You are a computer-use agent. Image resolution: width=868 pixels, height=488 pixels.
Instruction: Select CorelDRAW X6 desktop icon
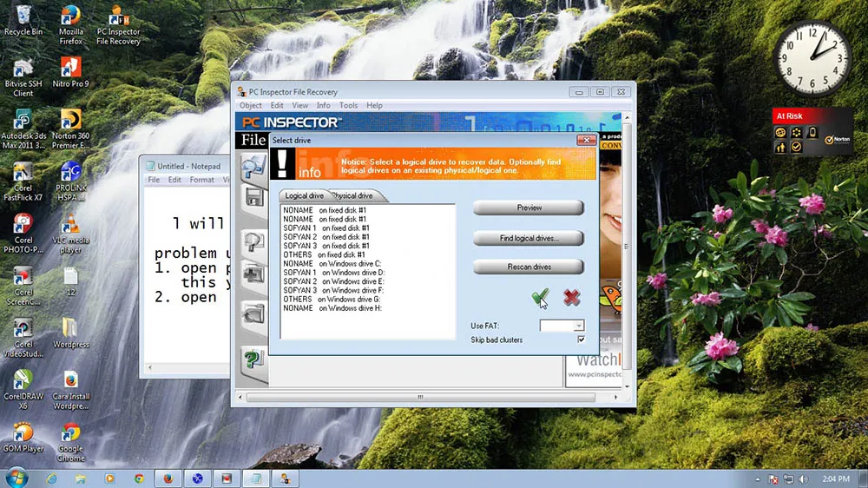[x=23, y=390]
